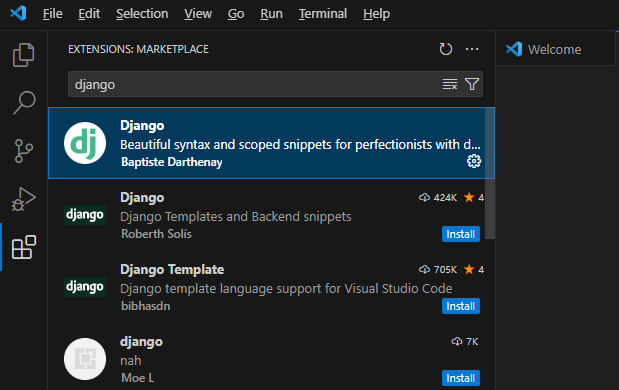Click the extensions search field containing django

coord(253,84)
